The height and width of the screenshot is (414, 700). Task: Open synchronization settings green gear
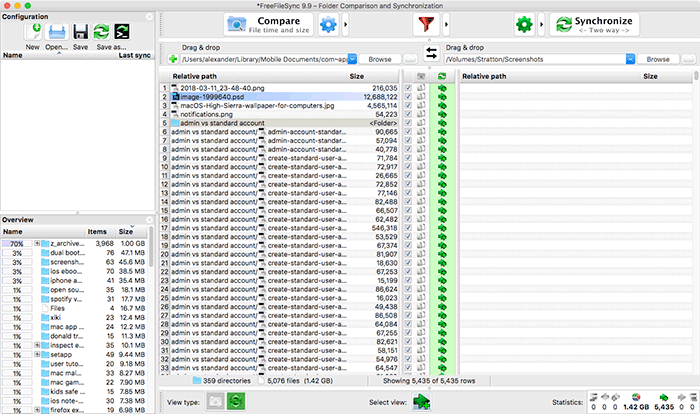click(524, 24)
